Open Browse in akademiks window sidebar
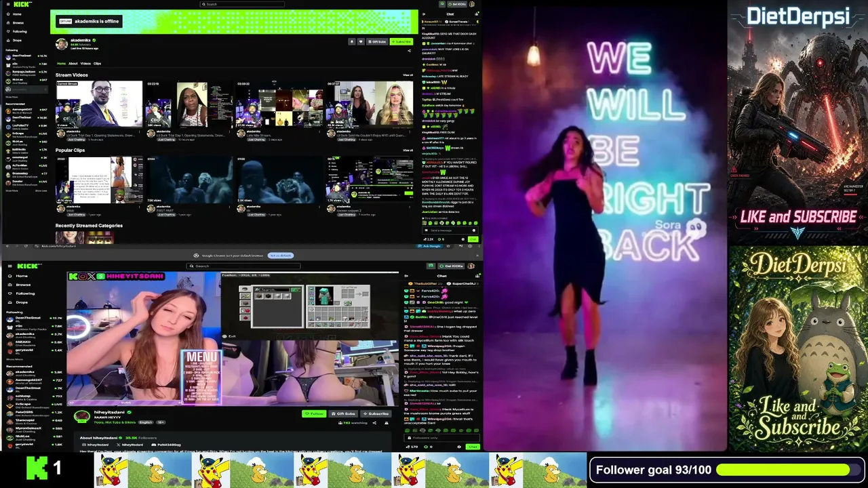 [x=16, y=22]
